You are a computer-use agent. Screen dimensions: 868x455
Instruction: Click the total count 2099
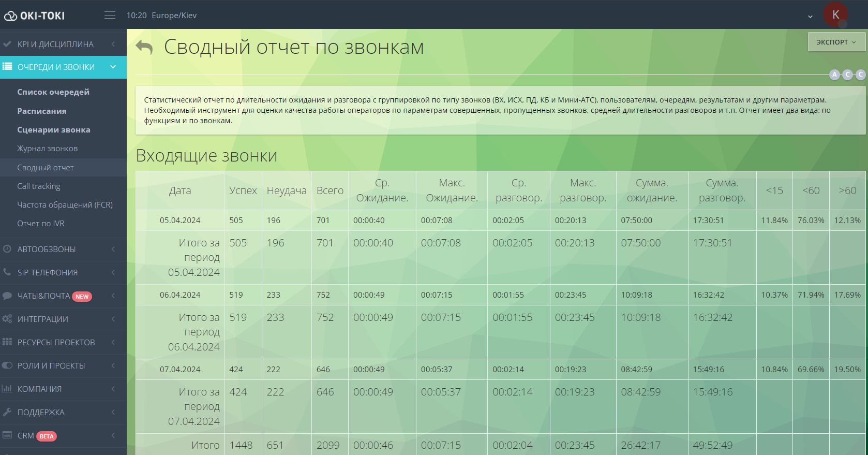(x=328, y=445)
